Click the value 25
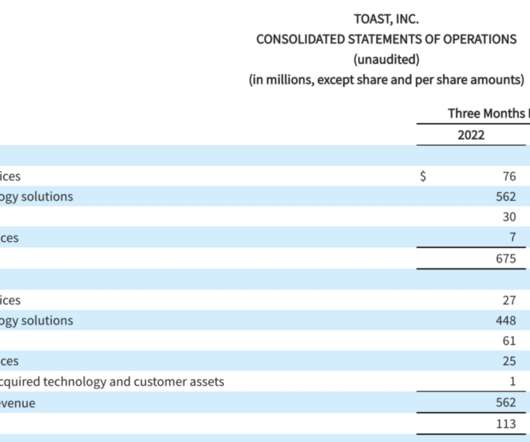The width and height of the screenshot is (530, 442). [509, 361]
